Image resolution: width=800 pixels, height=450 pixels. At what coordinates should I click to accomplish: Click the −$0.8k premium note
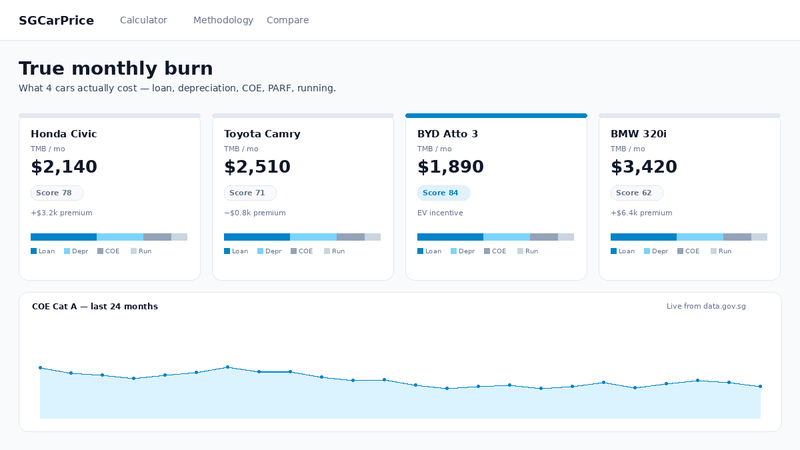255,213
